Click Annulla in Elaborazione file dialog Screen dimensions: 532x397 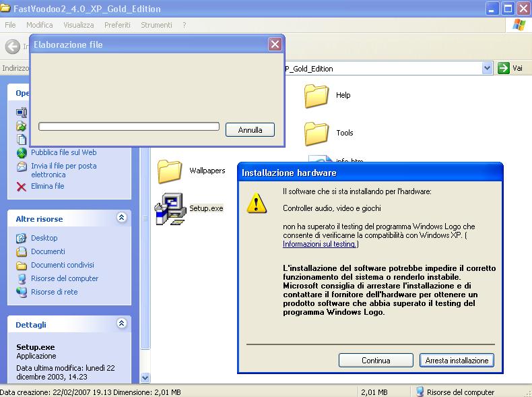coord(250,129)
